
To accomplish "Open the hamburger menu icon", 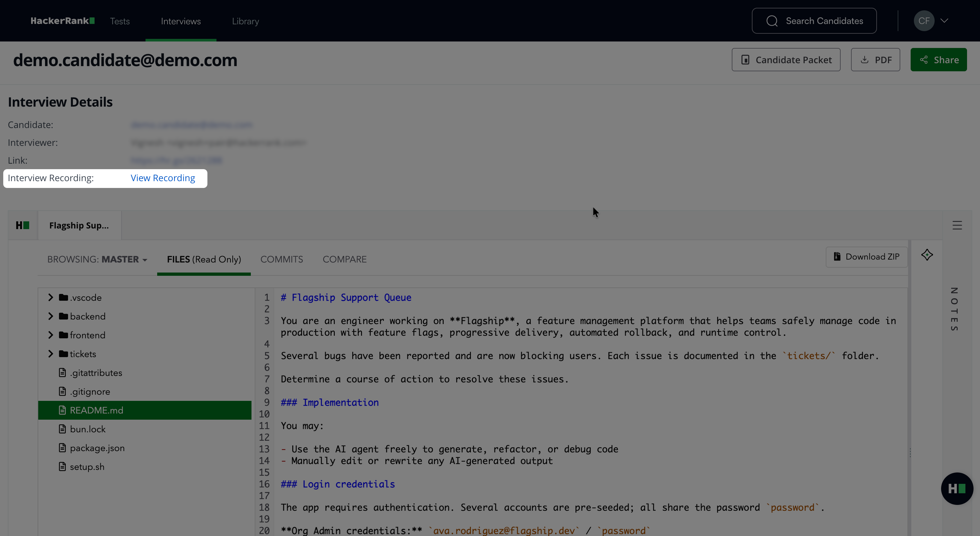I will tap(957, 225).
